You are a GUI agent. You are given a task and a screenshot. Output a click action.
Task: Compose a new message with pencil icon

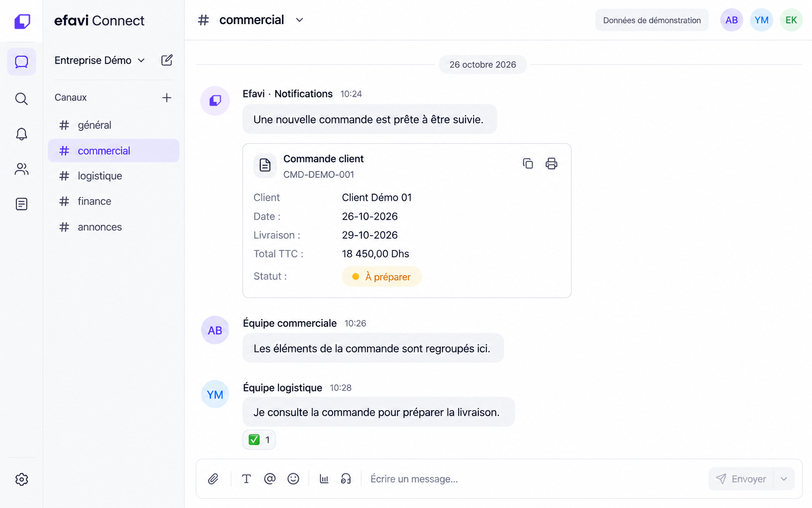167,60
